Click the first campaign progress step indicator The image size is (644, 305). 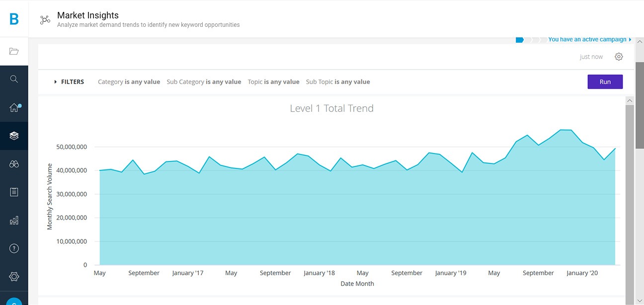pyautogui.click(x=519, y=40)
